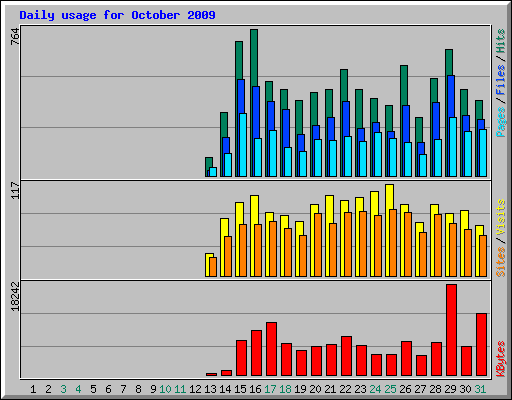Click the red KBytes bar for day 22
The height and width of the screenshot is (400, 512).
pyautogui.click(x=347, y=356)
